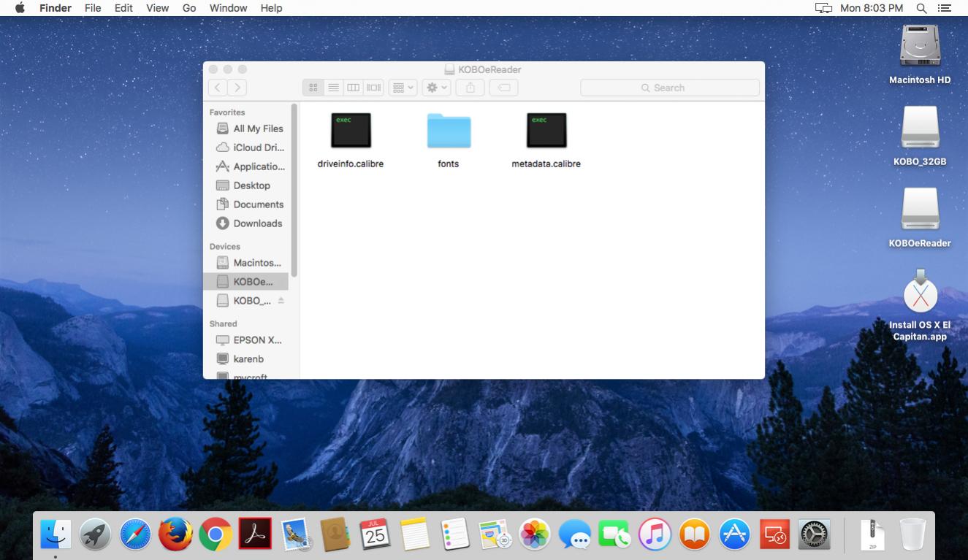Launch Google Chrome from the Dock
Image resolution: width=968 pixels, height=560 pixels.
215,535
